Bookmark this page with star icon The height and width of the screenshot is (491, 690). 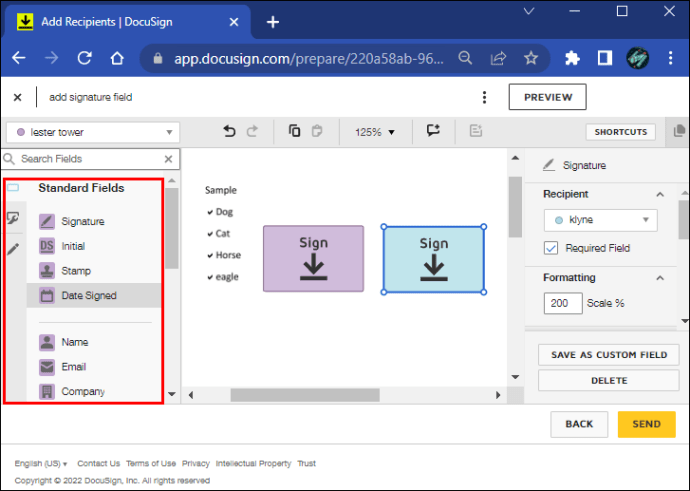point(531,58)
